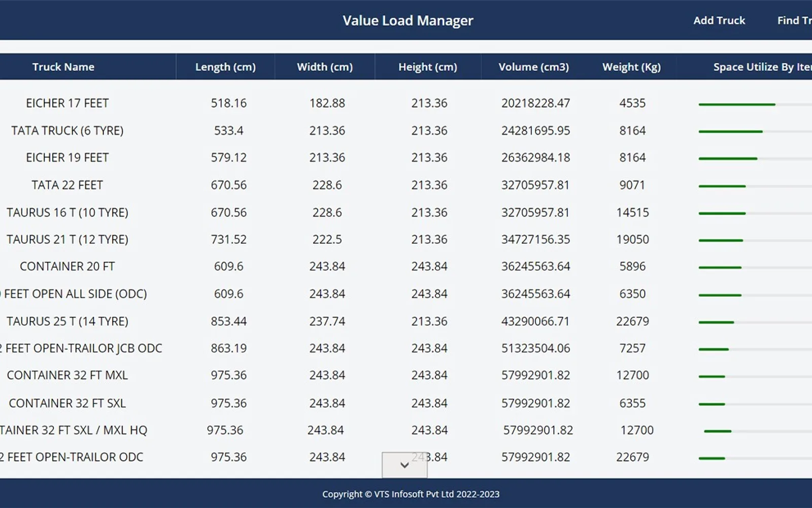Select TAURUS 21 T (12 TYRE) row

point(406,239)
